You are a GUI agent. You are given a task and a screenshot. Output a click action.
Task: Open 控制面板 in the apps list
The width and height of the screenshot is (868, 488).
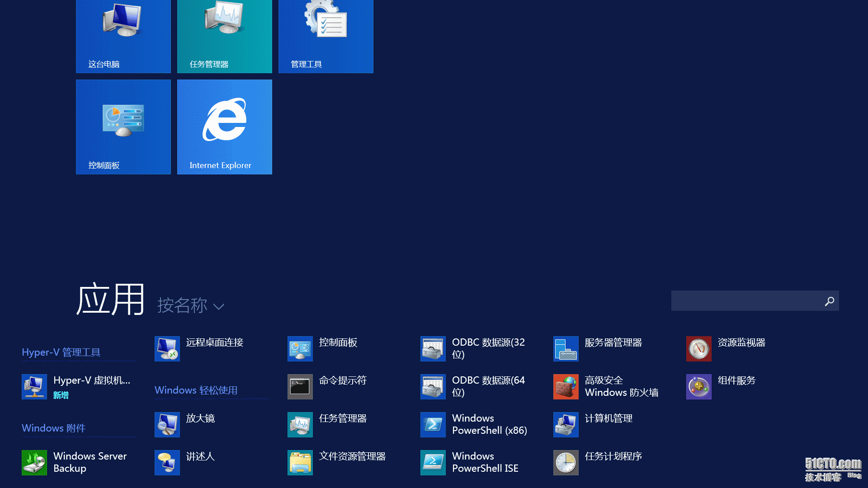323,348
